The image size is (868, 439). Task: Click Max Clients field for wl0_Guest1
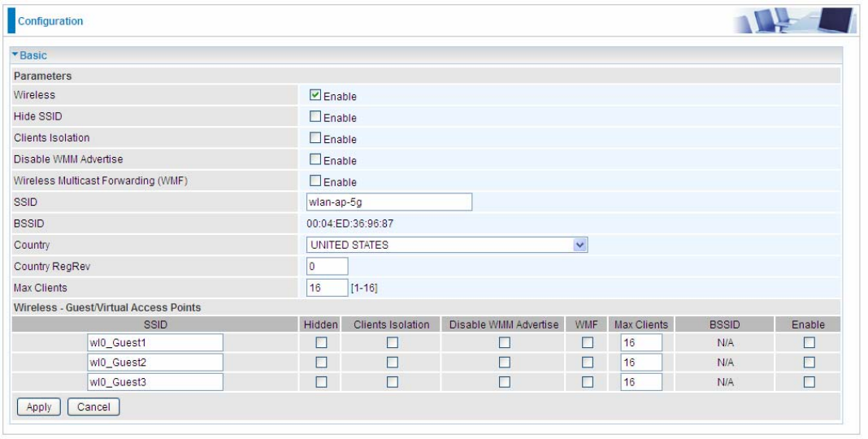click(x=641, y=343)
